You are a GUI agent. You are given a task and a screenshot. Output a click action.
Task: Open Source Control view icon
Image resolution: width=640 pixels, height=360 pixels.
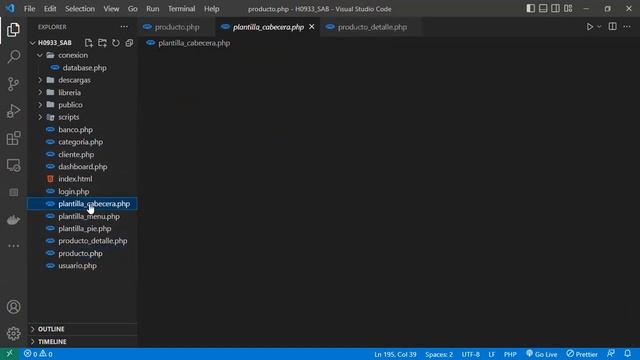[13, 84]
